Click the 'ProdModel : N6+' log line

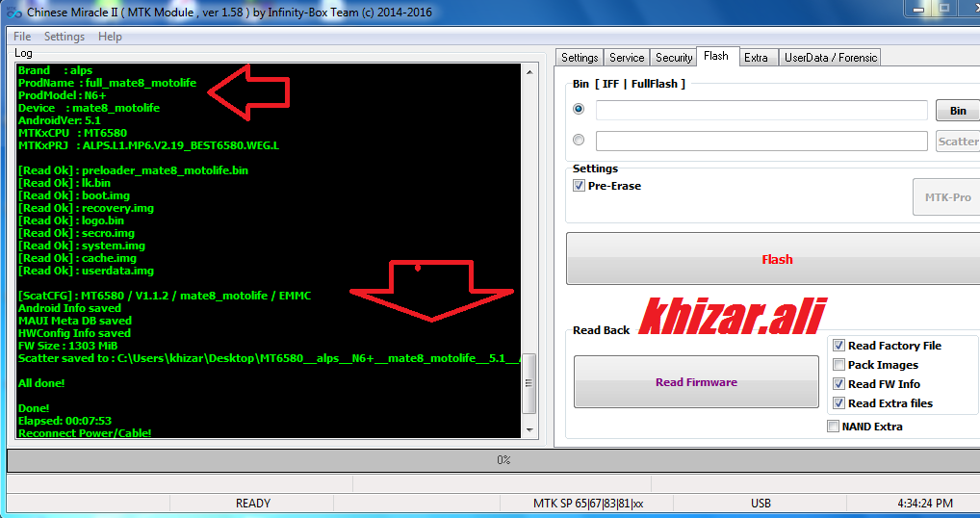pyautogui.click(x=62, y=95)
